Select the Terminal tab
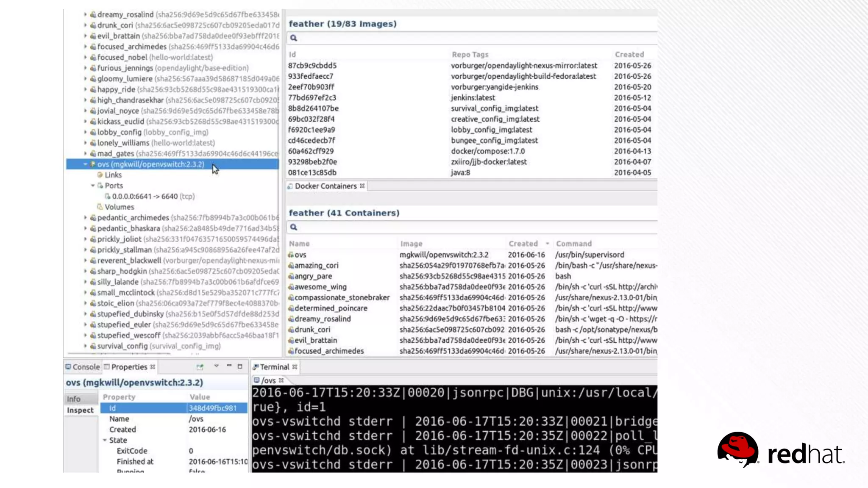 [274, 367]
